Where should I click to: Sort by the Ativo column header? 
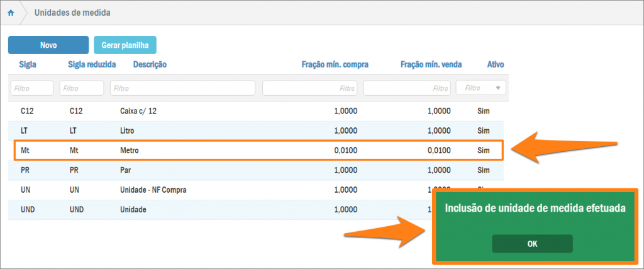(495, 64)
